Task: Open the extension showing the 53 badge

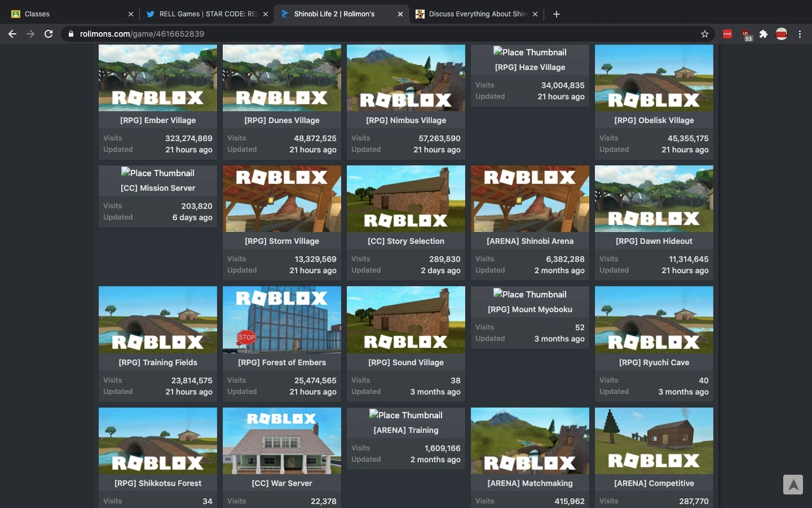Action: [746, 35]
